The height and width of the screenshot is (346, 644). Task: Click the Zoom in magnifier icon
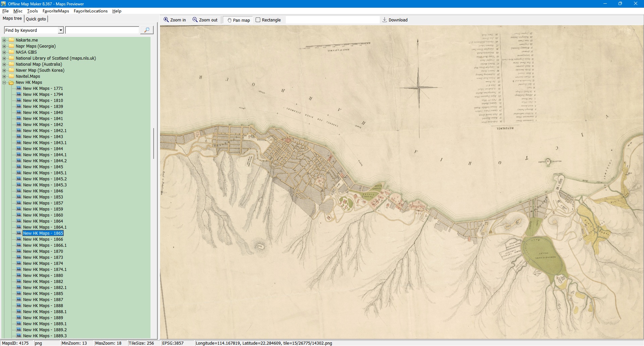(166, 20)
